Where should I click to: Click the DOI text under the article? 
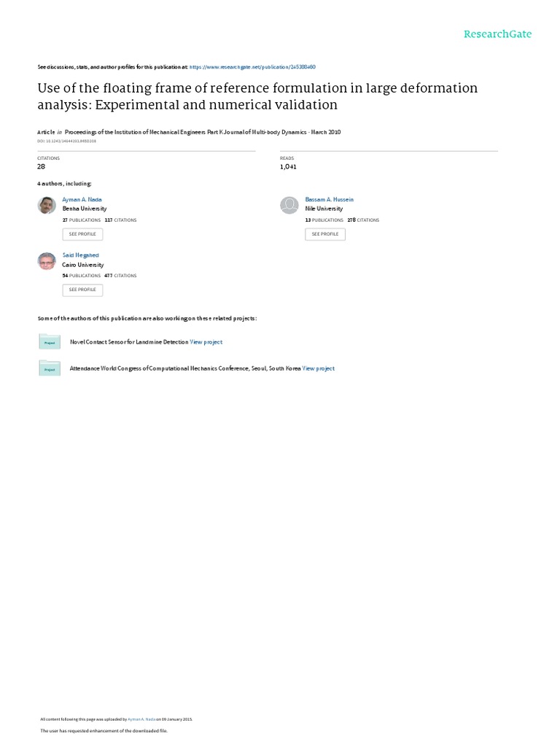coord(66,141)
